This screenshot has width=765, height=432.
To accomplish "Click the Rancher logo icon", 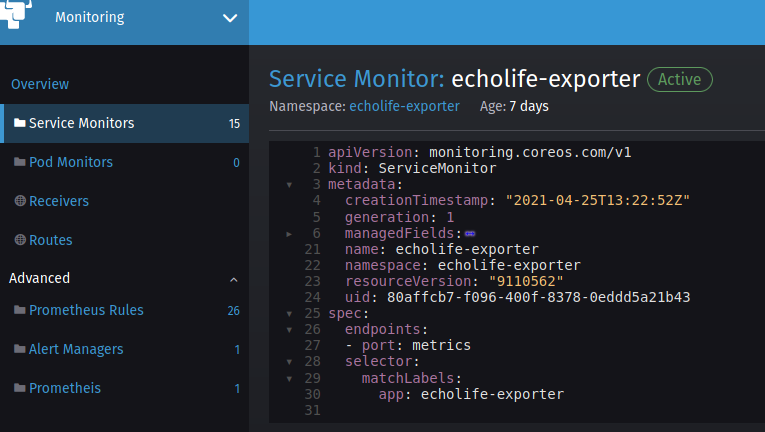I will click(15, 14).
